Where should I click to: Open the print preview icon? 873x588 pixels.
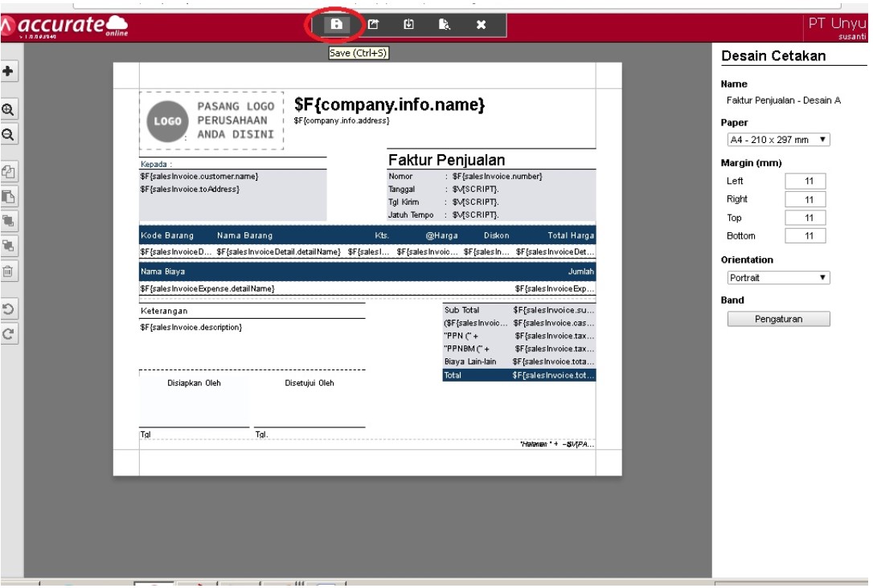click(445, 25)
